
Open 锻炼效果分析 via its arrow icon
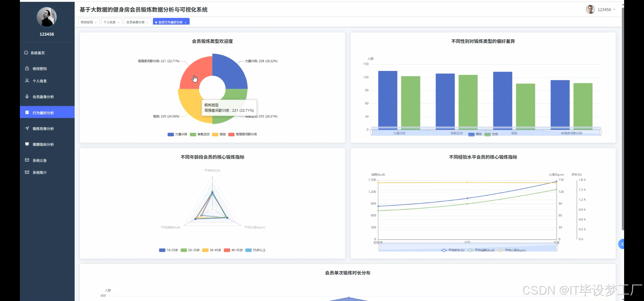click(27, 128)
